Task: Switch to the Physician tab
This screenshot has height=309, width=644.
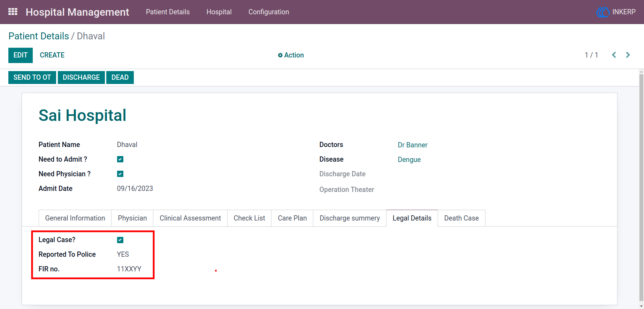Action: coord(132,218)
